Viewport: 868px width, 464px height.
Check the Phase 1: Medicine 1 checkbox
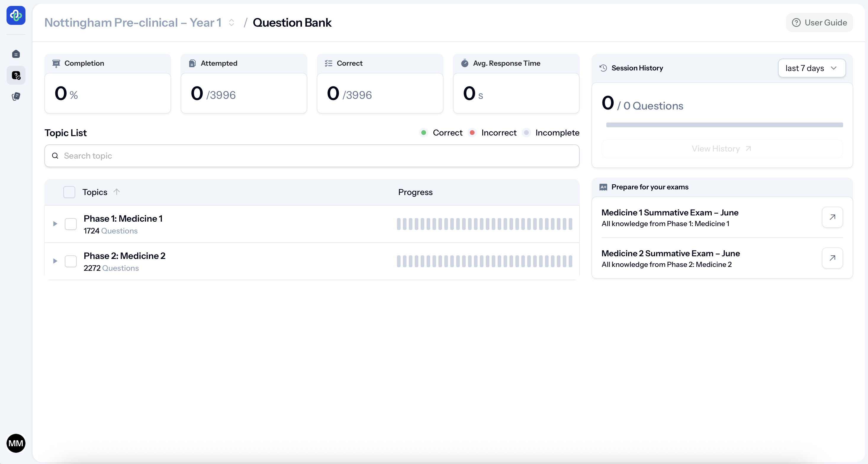coord(70,224)
